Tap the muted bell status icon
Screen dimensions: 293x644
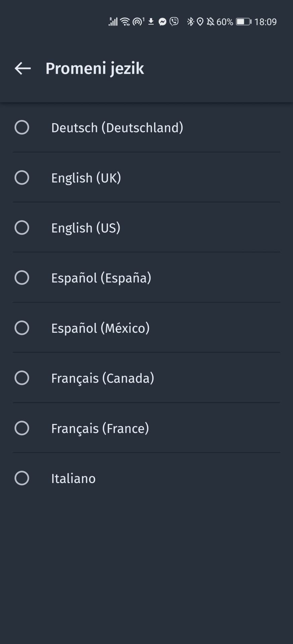pyautogui.click(x=210, y=22)
